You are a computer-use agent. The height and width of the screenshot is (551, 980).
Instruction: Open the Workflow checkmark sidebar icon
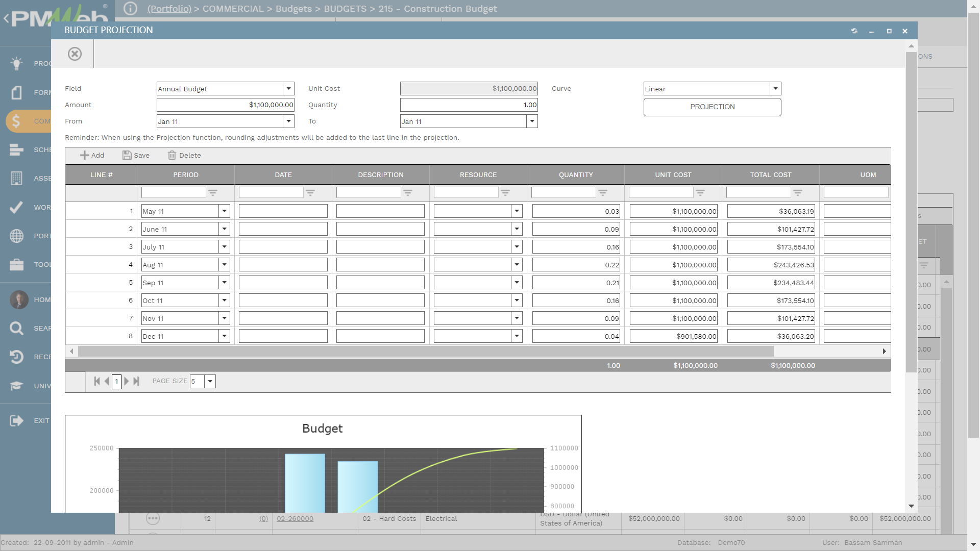[16, 207]
